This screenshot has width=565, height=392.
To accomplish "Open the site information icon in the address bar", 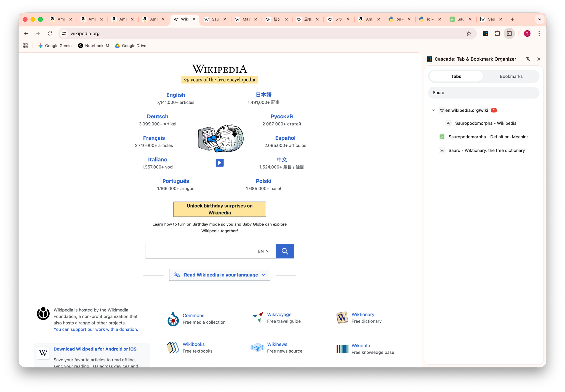I will click(x=64, y=34).
